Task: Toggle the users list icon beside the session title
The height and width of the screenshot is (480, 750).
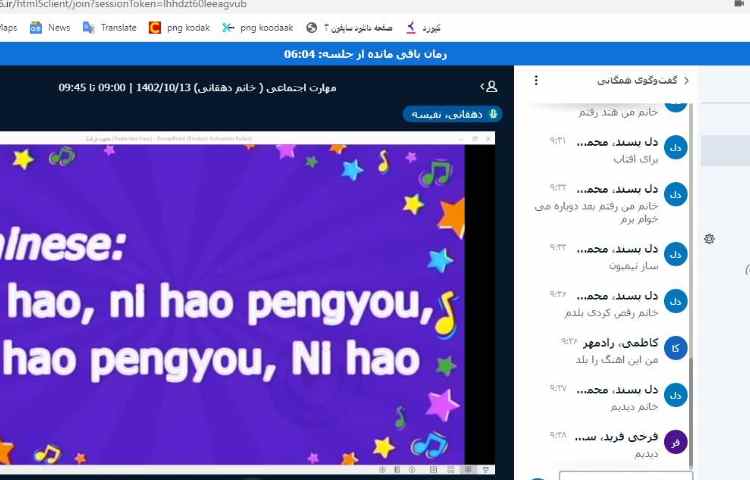Action: tap(489, 87)
